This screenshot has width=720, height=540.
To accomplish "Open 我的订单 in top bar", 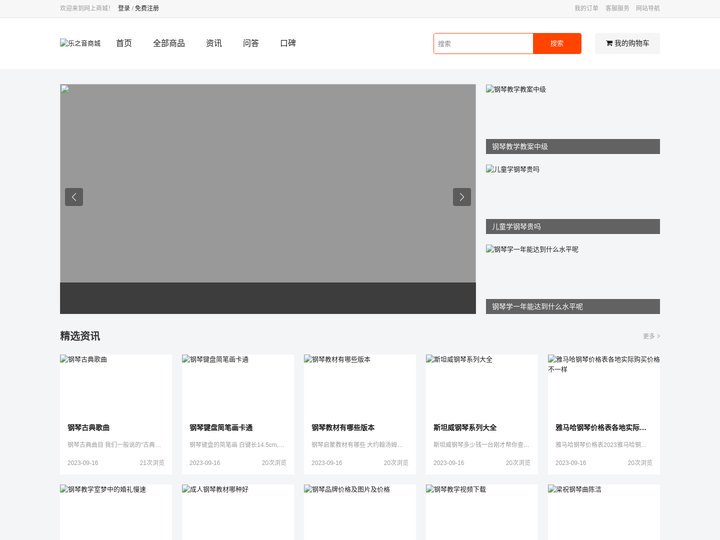I will 586,8.
